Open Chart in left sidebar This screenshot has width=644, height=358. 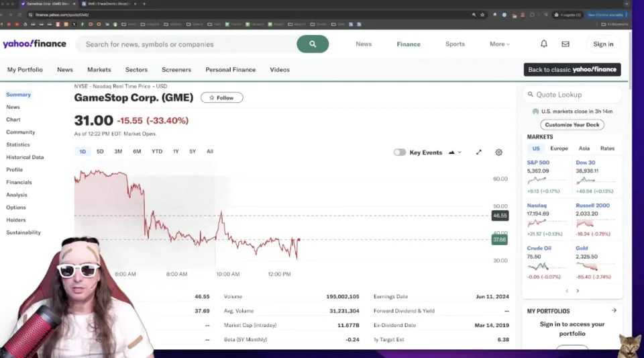pyautogui.click(x=13, y=120)
